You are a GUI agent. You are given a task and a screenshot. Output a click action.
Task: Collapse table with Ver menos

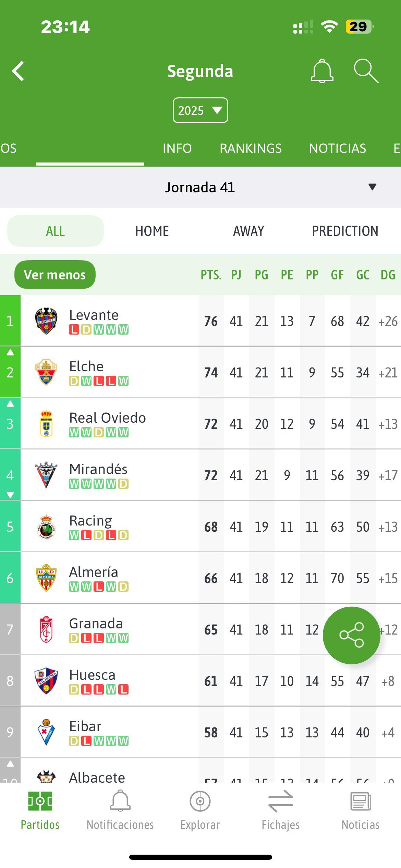[x=55, y=275]
